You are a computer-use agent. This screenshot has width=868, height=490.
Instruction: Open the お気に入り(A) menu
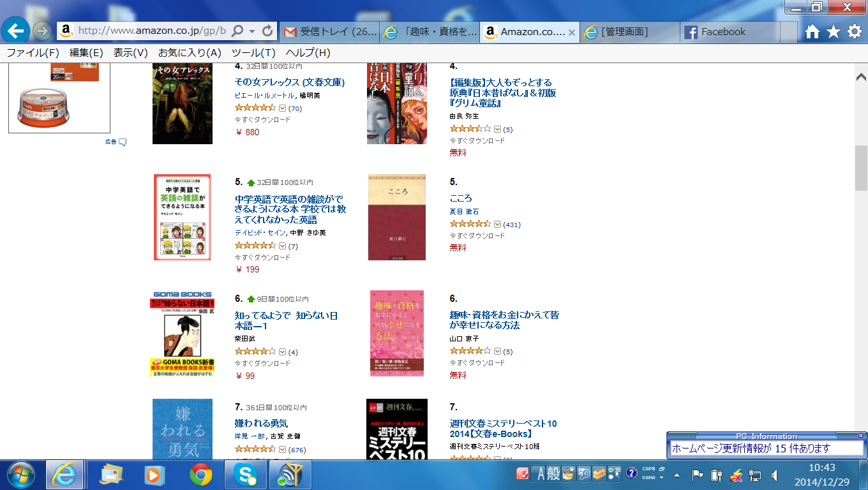[x=190, y=53]
